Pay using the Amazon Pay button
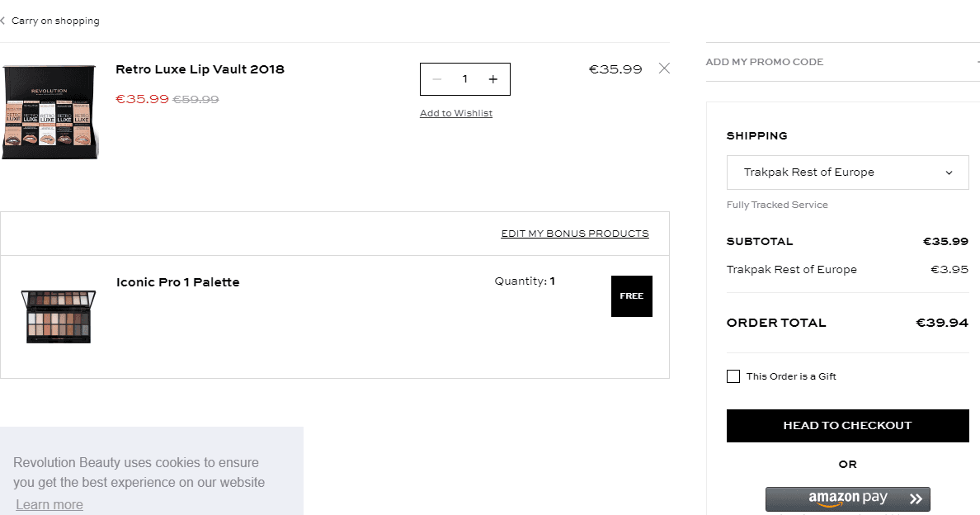 pyautogui.click(x=847, y=498)
